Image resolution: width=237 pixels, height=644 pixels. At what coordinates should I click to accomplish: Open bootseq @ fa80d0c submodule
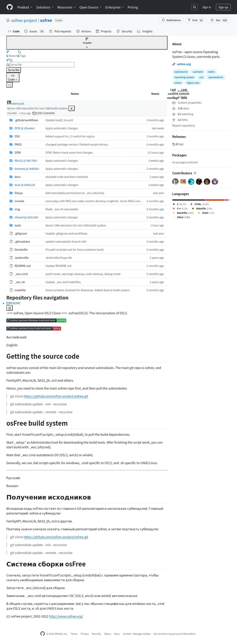(x=27, y=169)
